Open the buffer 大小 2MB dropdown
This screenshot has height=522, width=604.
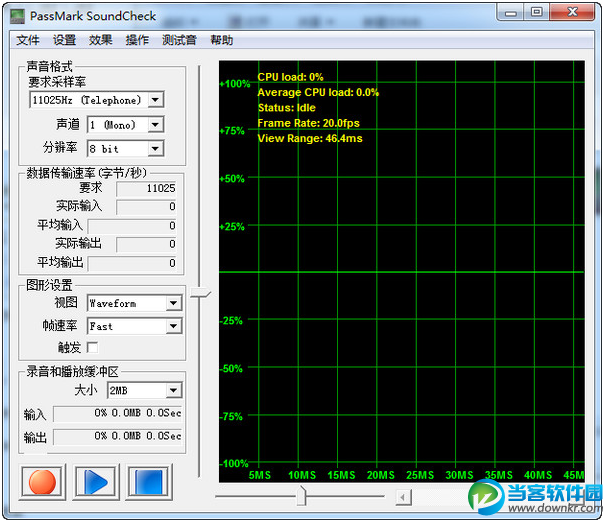173,391
